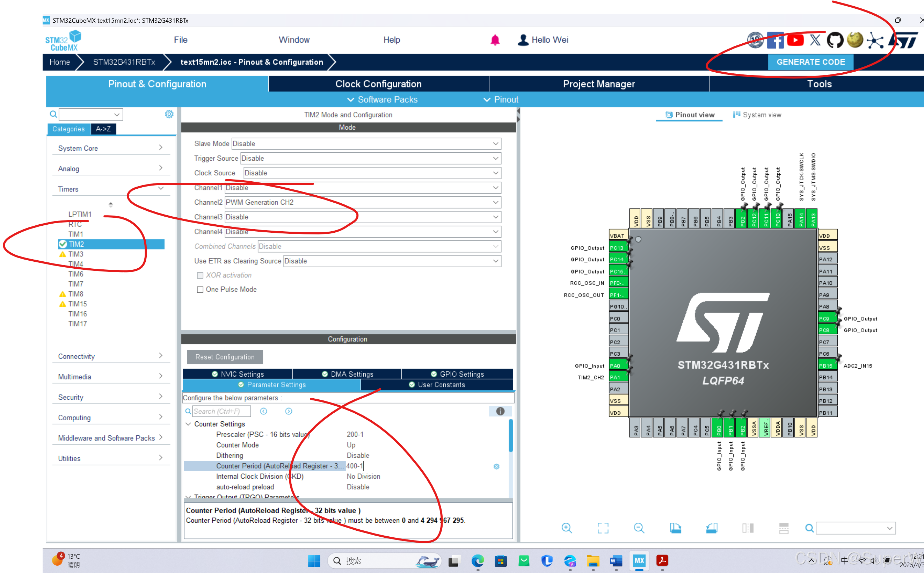Click the categories panel settings gear

pyautogui.click(x=169, y=114)
